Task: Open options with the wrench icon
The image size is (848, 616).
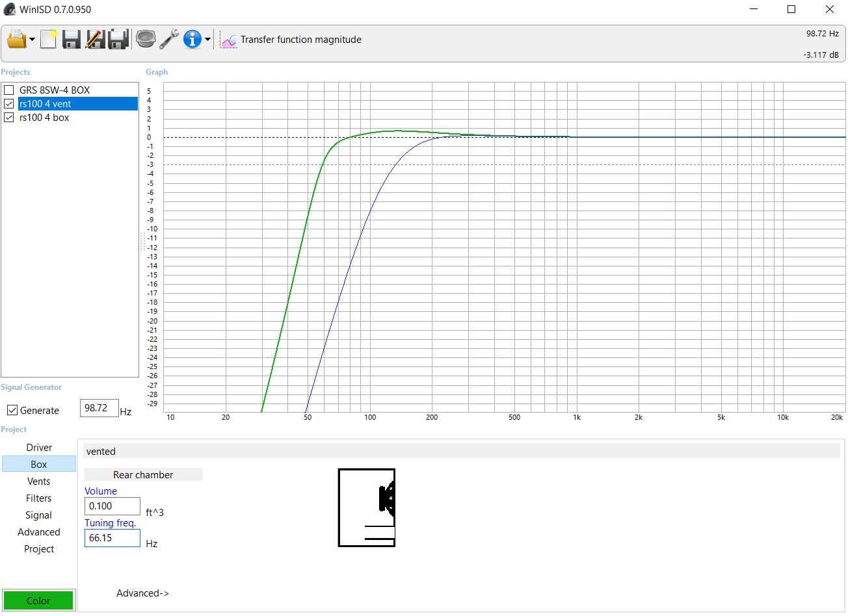Action: pyautogui.click(x=169, y=40)
